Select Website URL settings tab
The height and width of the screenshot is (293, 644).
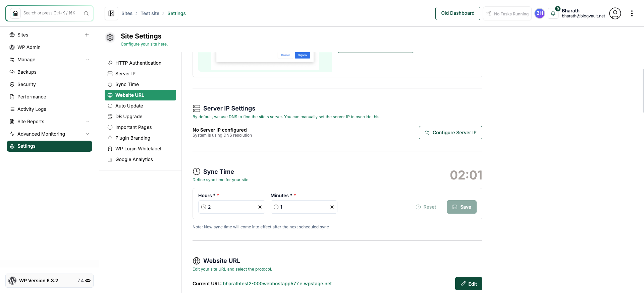pos(140,95)
